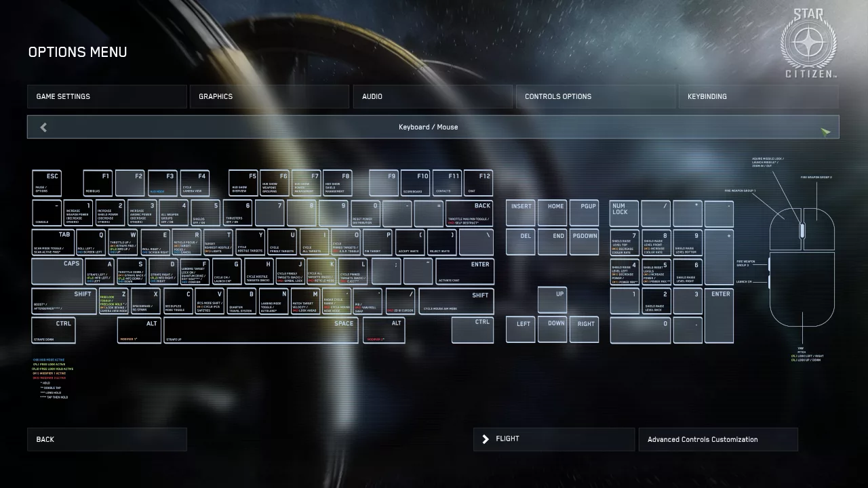Select the UP arrow key
This screenshot has height=488, width=868.
[553, 301]
